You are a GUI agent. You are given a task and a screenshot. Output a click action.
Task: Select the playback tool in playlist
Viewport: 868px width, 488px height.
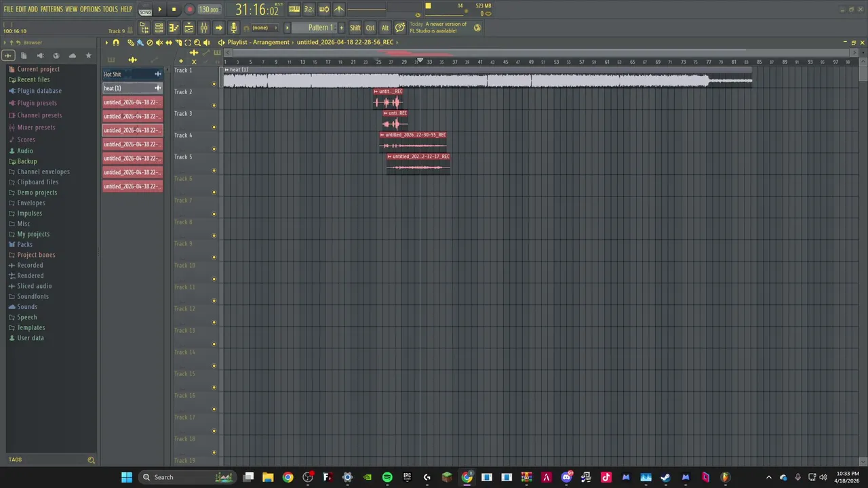pos(207,43)
